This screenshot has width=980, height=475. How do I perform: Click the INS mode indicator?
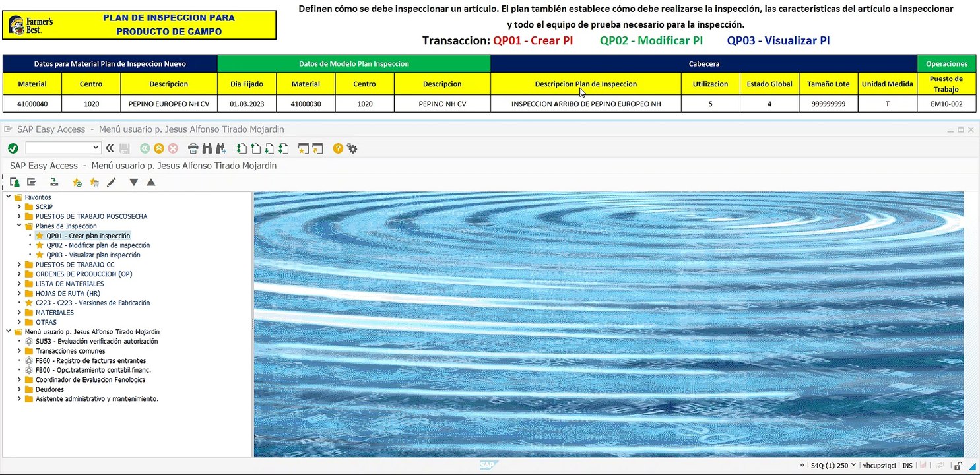point(907,466)
